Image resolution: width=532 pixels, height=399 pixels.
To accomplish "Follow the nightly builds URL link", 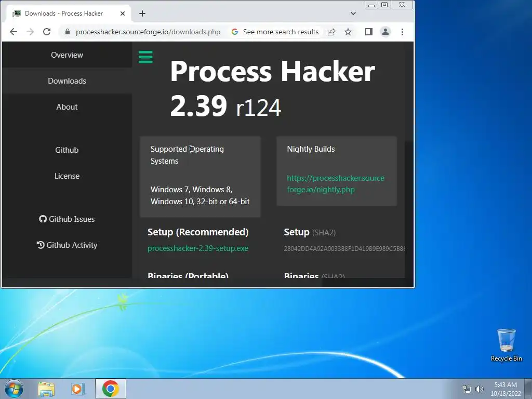I will tap(336, 183).
